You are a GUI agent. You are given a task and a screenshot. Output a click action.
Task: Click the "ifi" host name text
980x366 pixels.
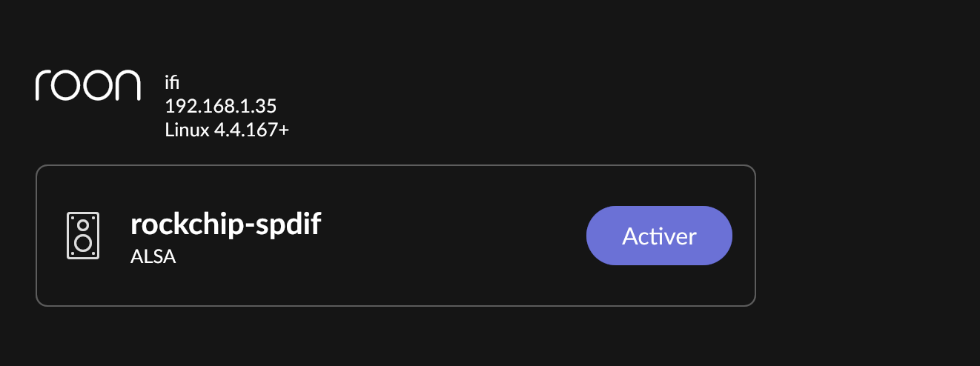tap(172, 82)
